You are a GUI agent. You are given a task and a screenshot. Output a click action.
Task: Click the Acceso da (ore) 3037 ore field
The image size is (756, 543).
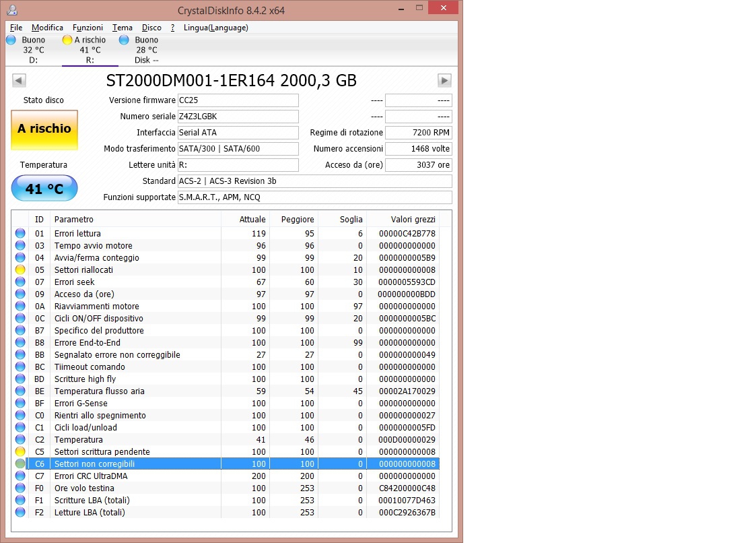[419, 165]
